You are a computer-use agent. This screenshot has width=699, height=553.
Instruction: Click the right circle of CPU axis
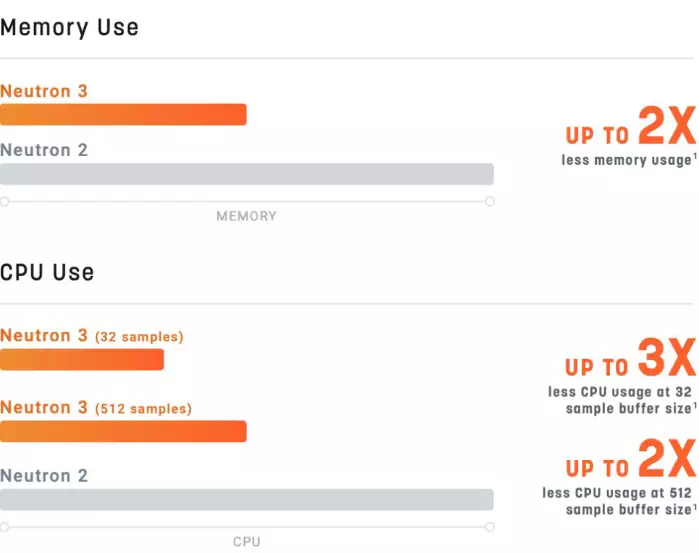[489, 527]
